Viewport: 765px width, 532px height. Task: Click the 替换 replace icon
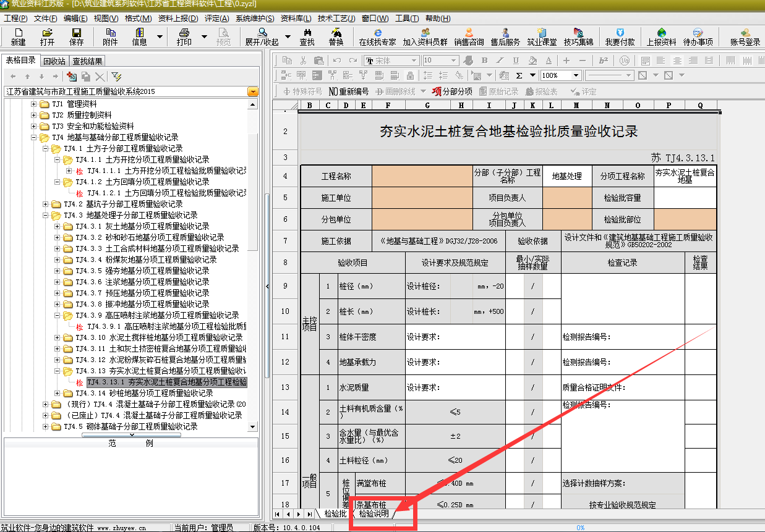336,37
